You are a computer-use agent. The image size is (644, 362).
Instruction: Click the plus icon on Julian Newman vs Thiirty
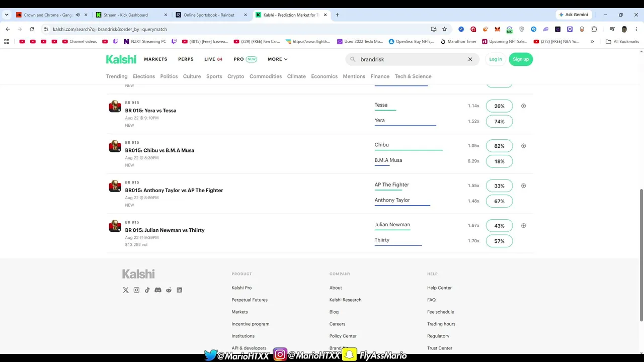coord(523,226)
